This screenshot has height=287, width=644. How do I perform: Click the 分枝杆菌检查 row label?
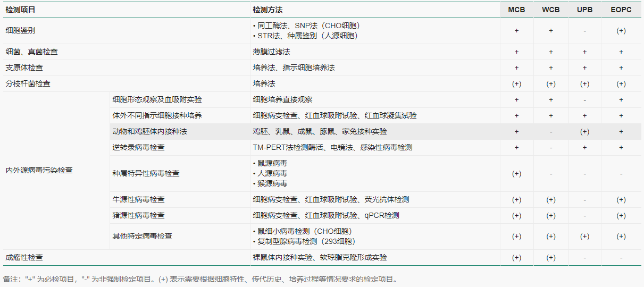point(28,84)
